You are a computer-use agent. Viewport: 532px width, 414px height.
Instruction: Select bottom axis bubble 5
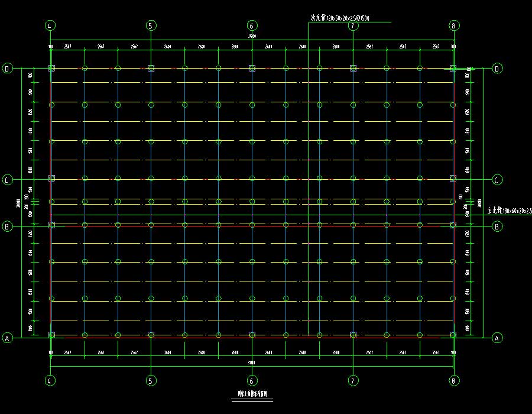151,380
